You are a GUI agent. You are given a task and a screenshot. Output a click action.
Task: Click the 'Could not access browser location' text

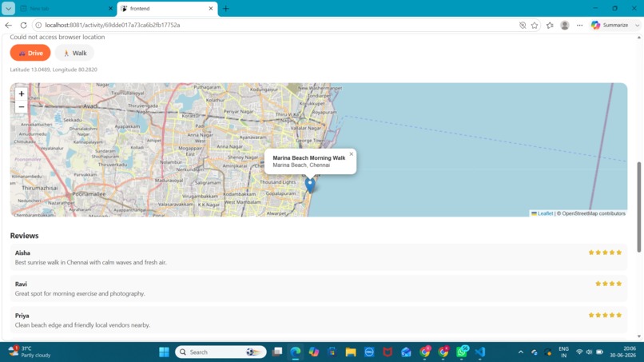tap(57, 37)
